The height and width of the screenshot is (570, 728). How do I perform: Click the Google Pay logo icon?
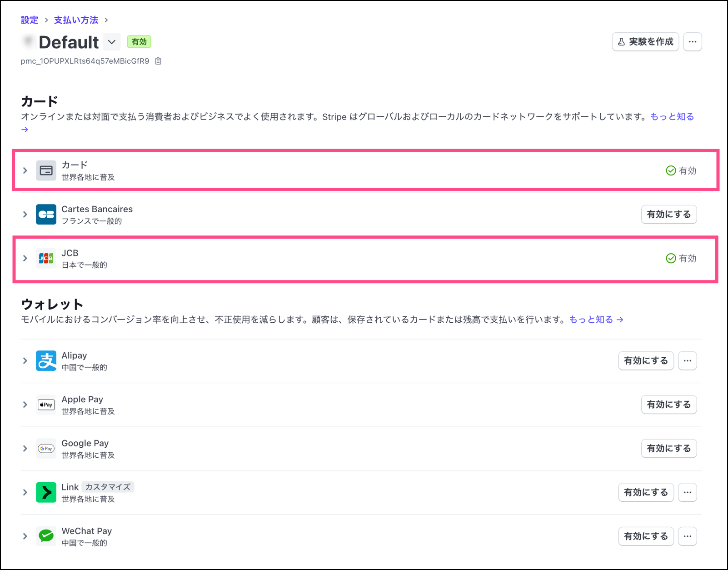[x=46, y=449]
